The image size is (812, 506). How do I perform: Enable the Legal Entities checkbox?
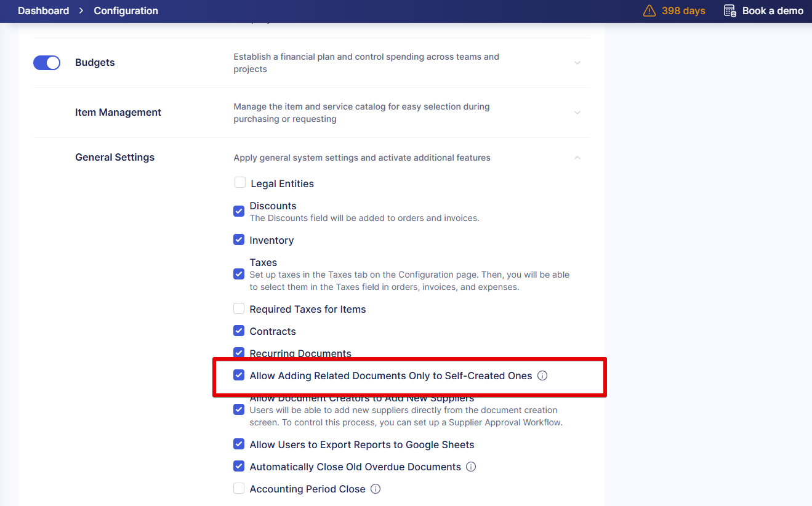pos(240,183)
